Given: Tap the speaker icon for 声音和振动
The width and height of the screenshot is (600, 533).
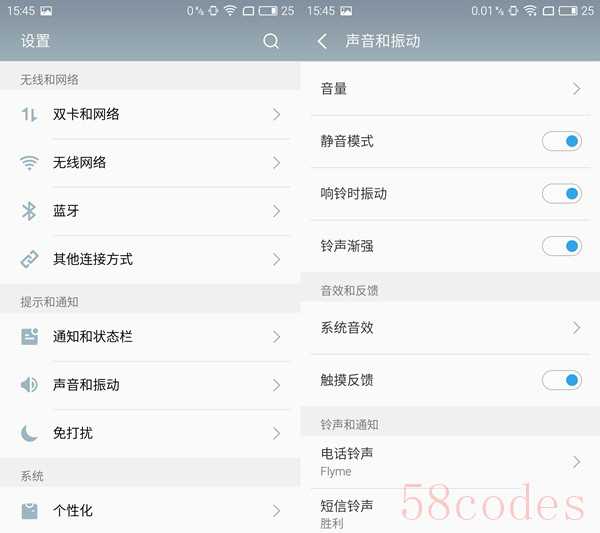Looking at the screenshot, I should coord(29,385).
